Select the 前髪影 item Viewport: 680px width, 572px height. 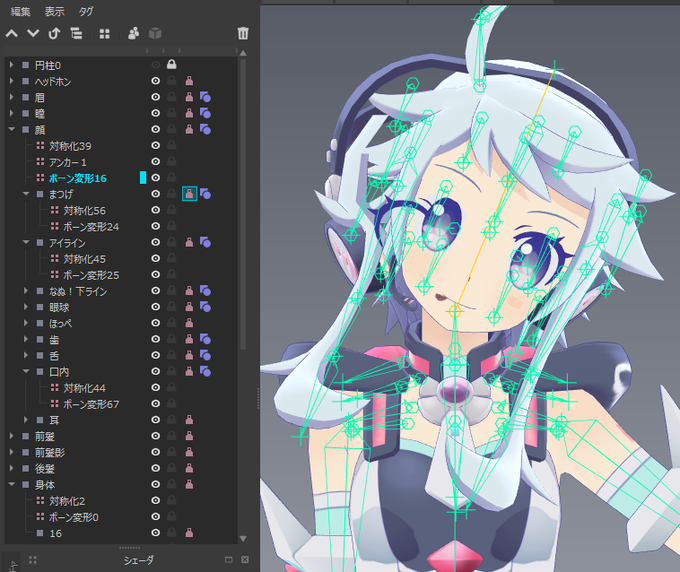click(x=50, y=452)
